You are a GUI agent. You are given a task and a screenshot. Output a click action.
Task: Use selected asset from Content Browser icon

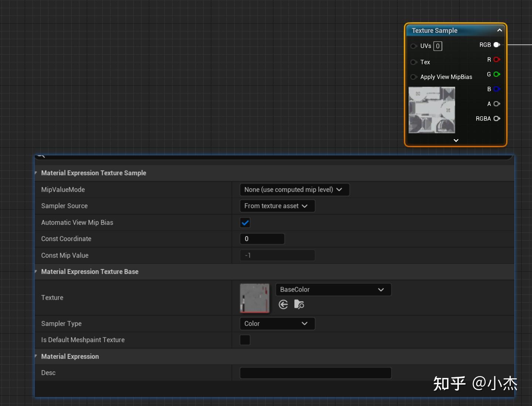tap(283, 304)
